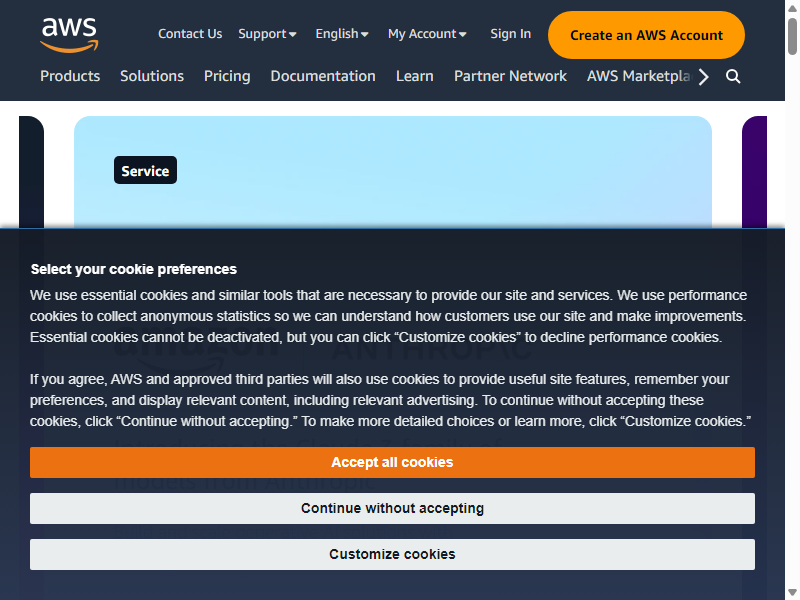
Task: Click the scrollbar up arrow
Action: [792, 8]
